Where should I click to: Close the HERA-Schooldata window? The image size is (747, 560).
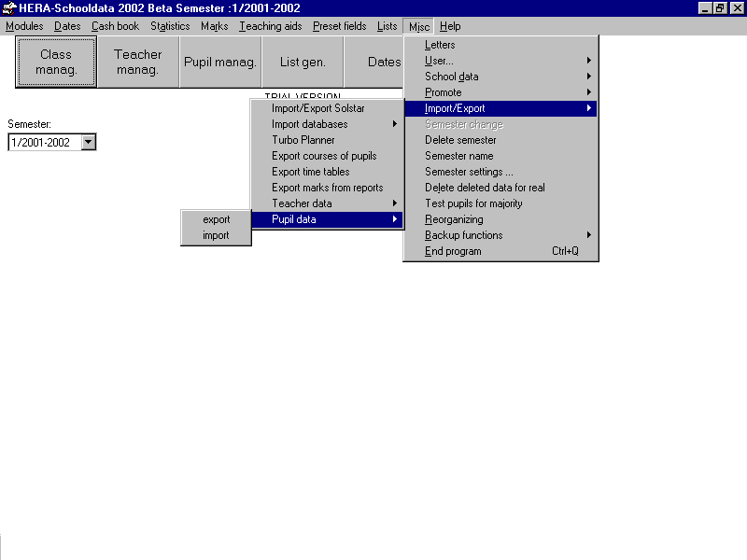pos(738,8)
